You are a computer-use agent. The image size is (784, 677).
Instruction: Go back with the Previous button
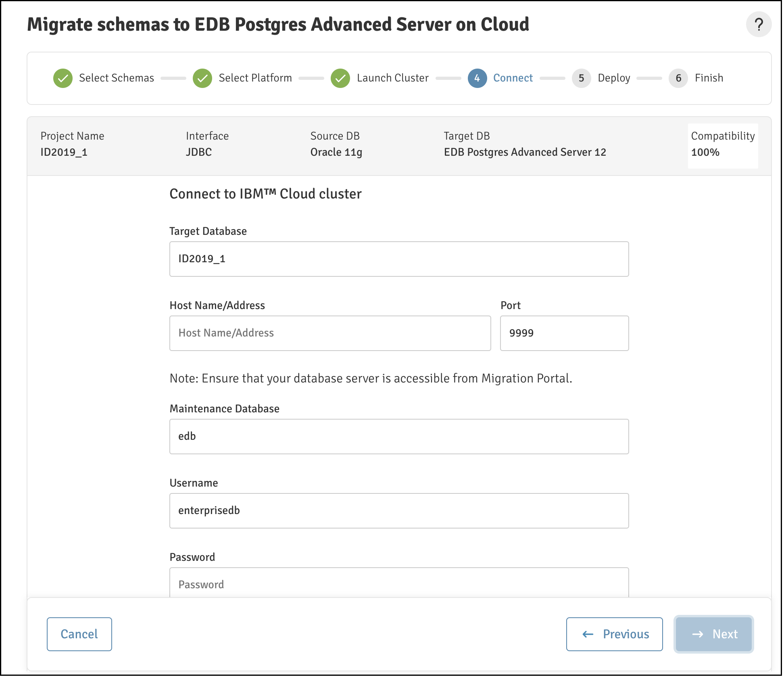coord(614,634)
